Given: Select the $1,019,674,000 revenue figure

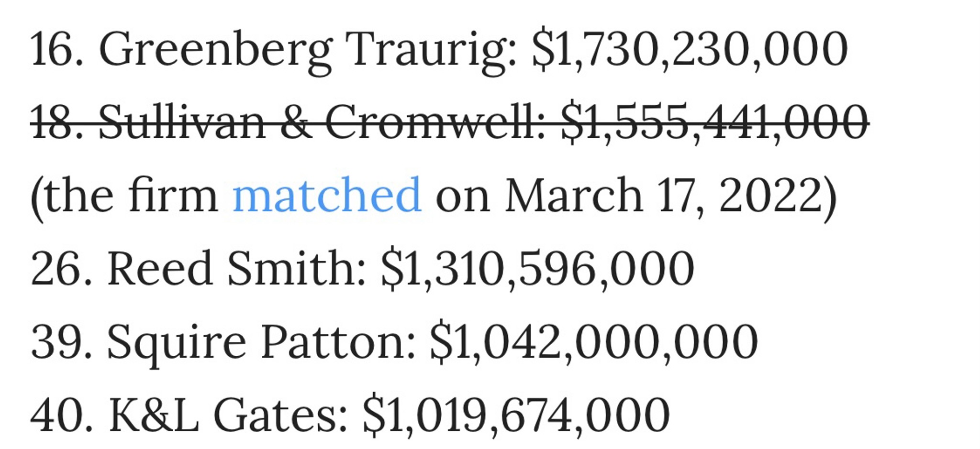Looking at the screenshot, I should coord(516,415).
